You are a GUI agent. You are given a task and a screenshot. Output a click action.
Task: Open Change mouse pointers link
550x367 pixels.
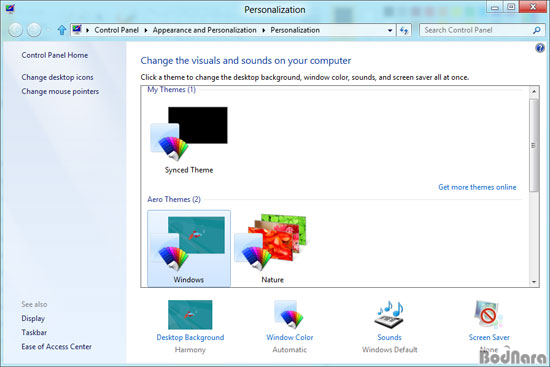(60, 91)
